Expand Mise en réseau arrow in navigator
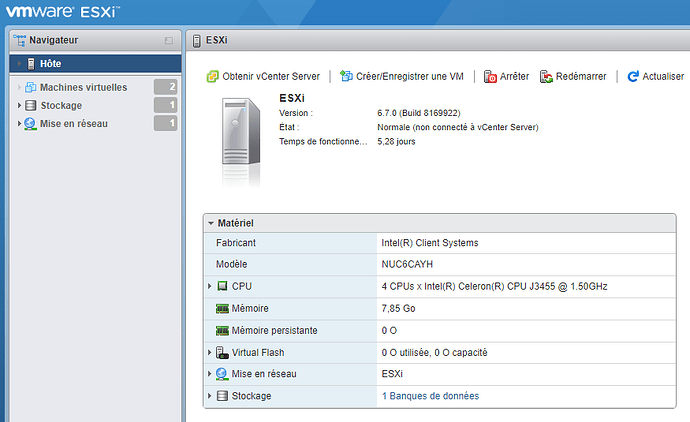The width and height of the screenshot is (690, 422). (19, 124)
